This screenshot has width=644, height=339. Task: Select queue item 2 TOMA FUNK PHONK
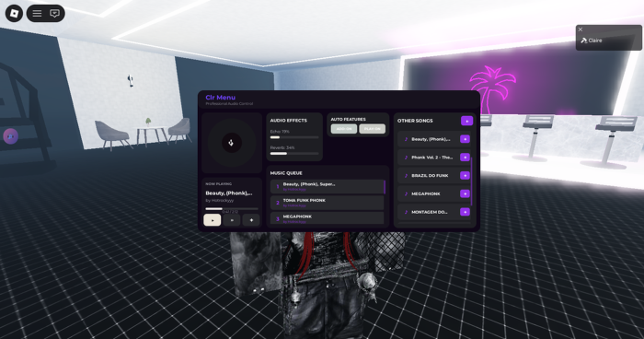pyautogui.click(x=327, y=203)
